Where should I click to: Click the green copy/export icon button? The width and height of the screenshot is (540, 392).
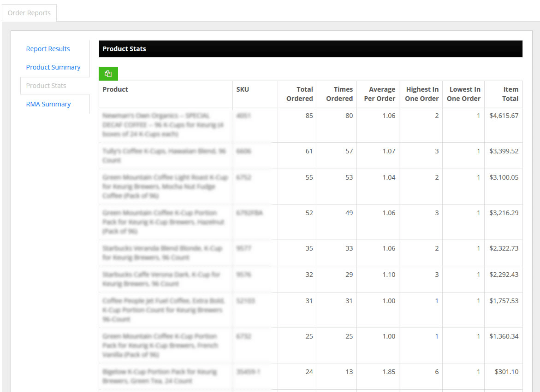point(108,74)
